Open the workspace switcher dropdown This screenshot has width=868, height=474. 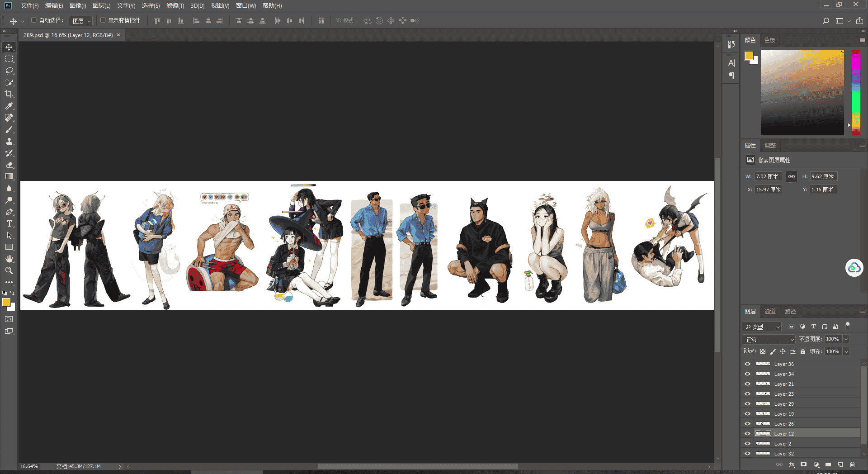click(x=843, y=21)
